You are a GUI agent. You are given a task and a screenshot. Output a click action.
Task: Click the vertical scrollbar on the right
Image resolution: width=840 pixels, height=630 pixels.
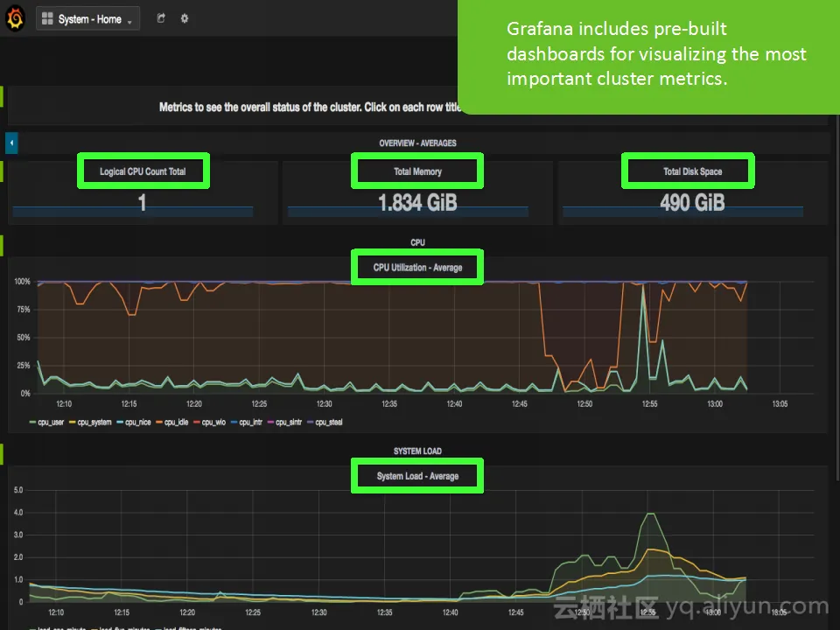[836, 297]
